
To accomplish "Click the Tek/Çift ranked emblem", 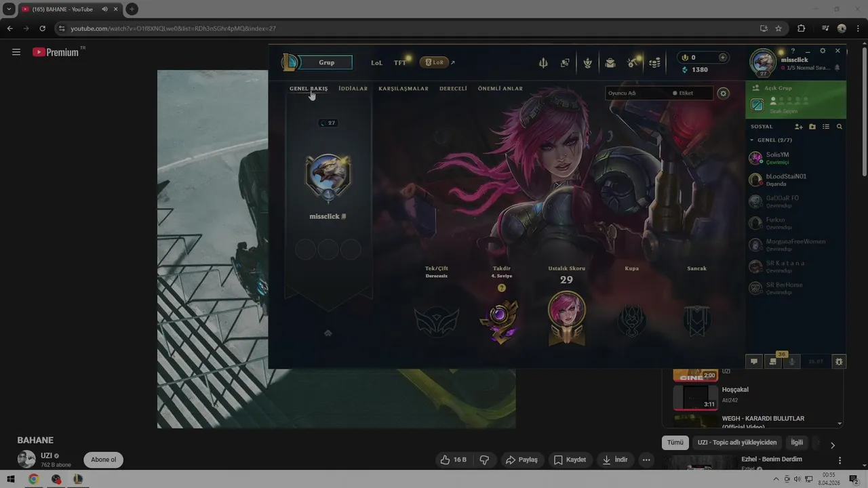I will tap(437, 321).
